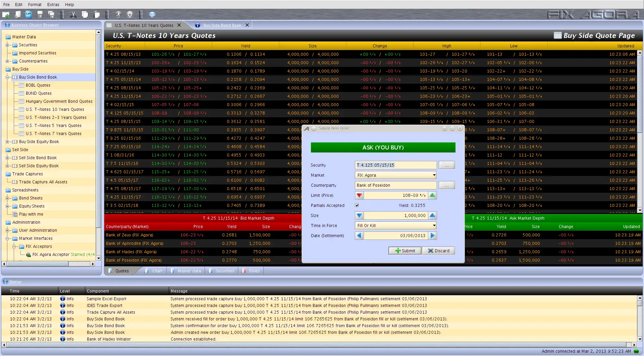This screenshot has width=644, height=356.
Task: Expand the Sell Side Equity Book node
Action: (7, 166)
